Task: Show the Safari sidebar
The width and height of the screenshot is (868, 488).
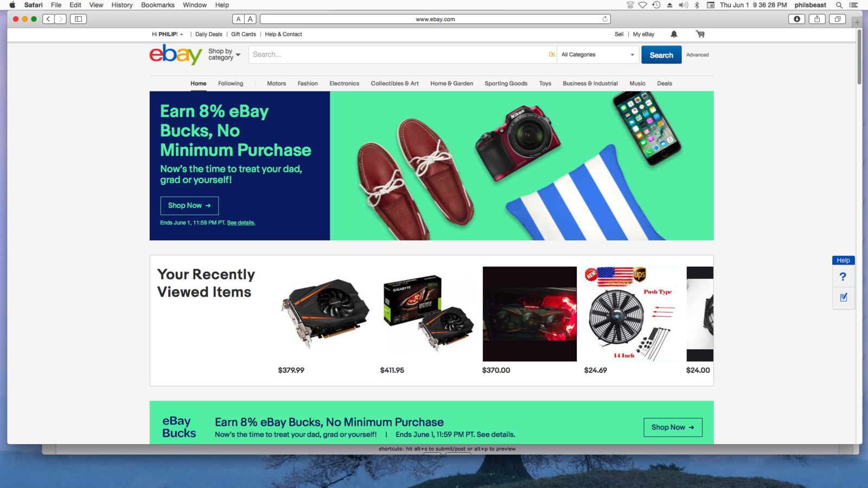Action: pyautogui.click(x=78, y=19)
